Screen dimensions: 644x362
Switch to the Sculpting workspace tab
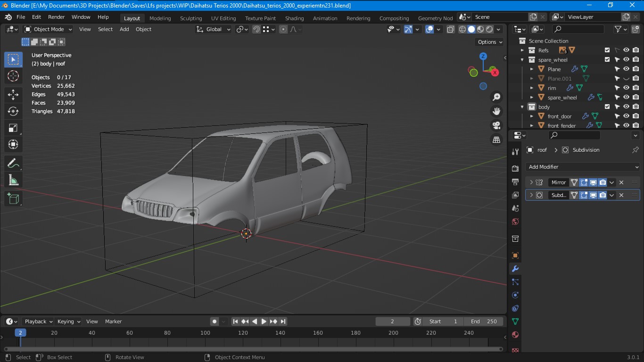(x=190, y=18)
